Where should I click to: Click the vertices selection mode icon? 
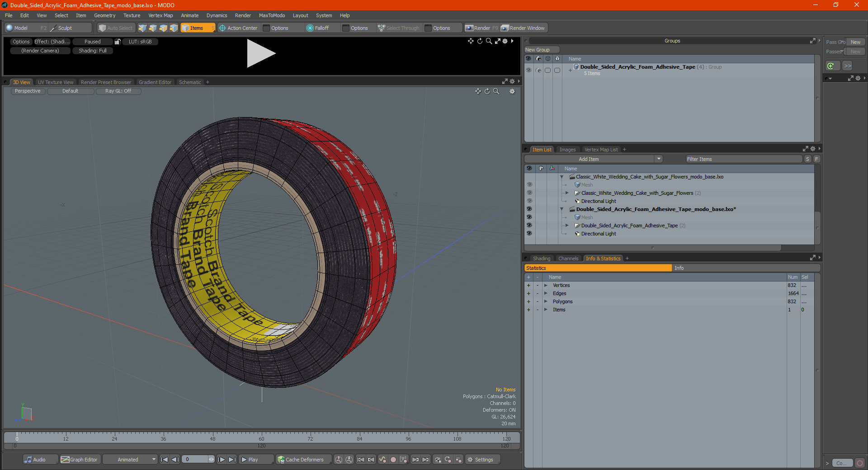(142, 28)
